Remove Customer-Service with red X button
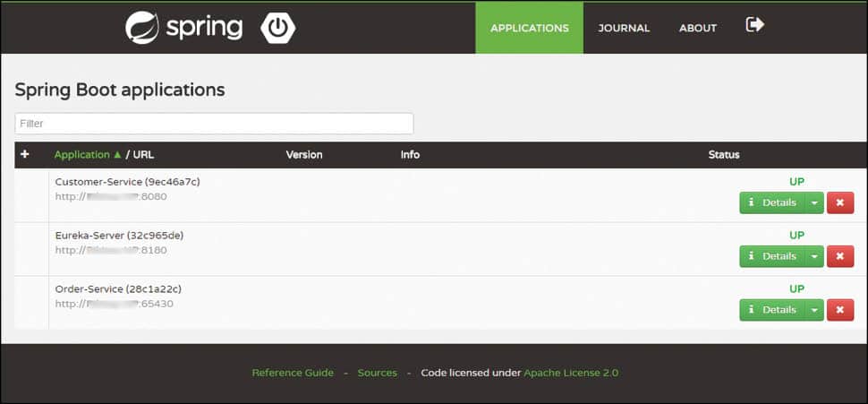 (839, 202)
